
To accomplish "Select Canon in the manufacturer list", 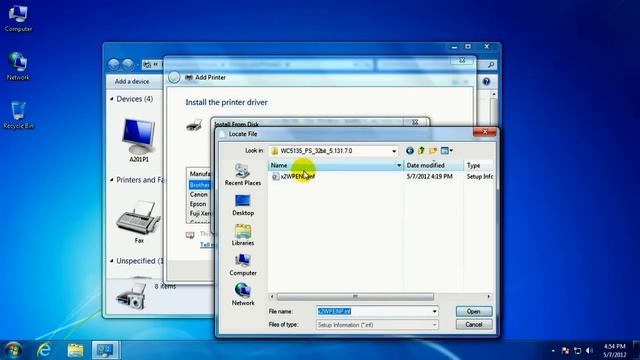I will click(199, 195).
